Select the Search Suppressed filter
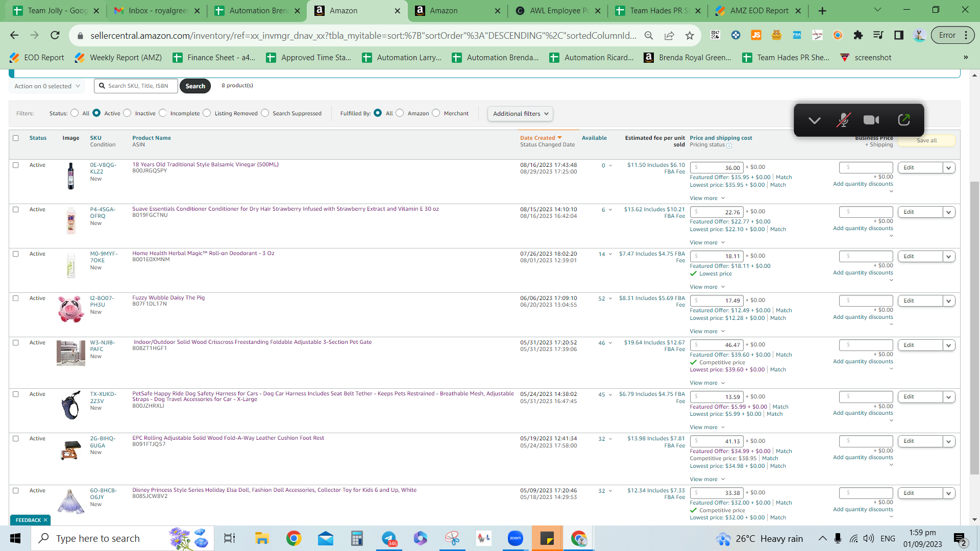The image size is (980, 551). pyautogui.click(x=265, y=113)
